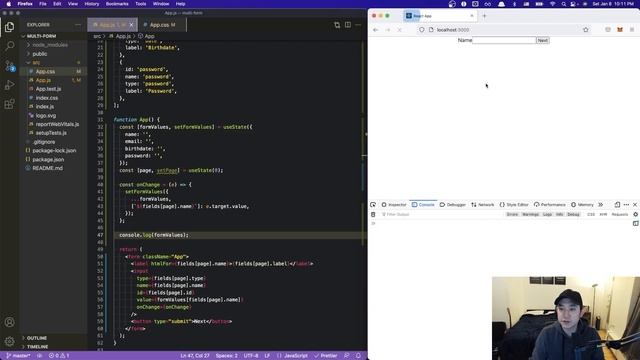Switch to Network devtools tab
This screenshot has height=360, width=640.
coord(482,204)
